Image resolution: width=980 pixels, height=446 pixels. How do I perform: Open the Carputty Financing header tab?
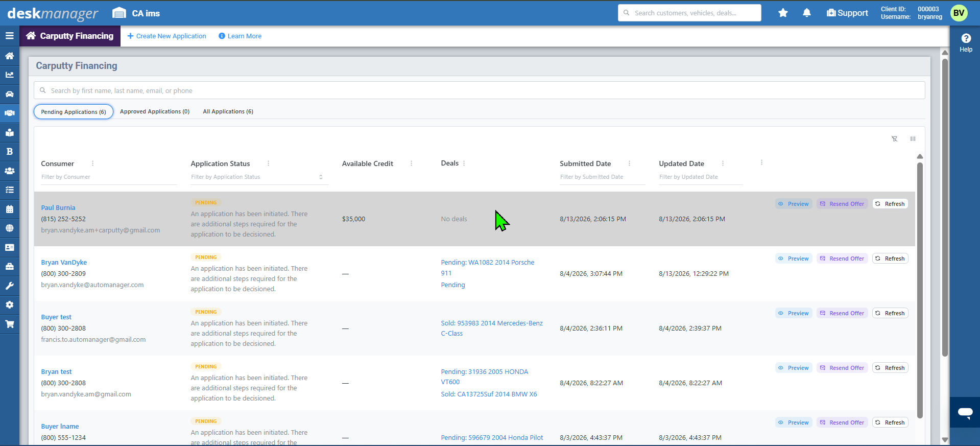pyautogui.click(x=70, y=36)
